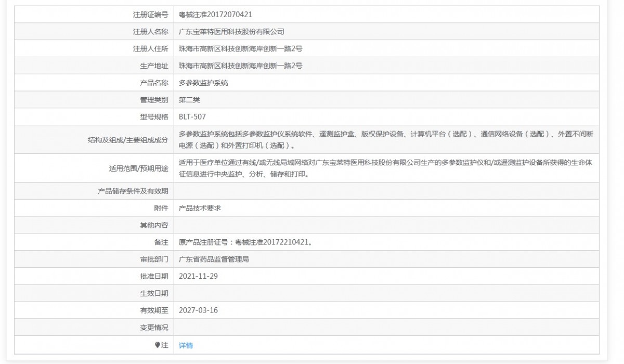Click the 变更情况 label cell
Viewport: 624px width, 364px height.
tap(94, 328)
